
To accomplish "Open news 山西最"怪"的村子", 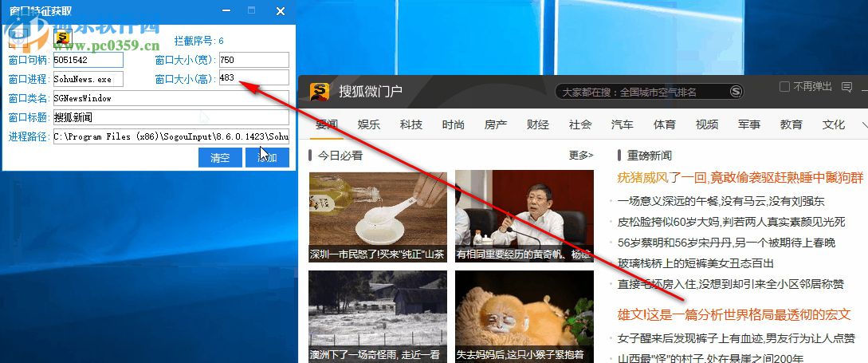I will pyautogui.click(x=710, y=358).
